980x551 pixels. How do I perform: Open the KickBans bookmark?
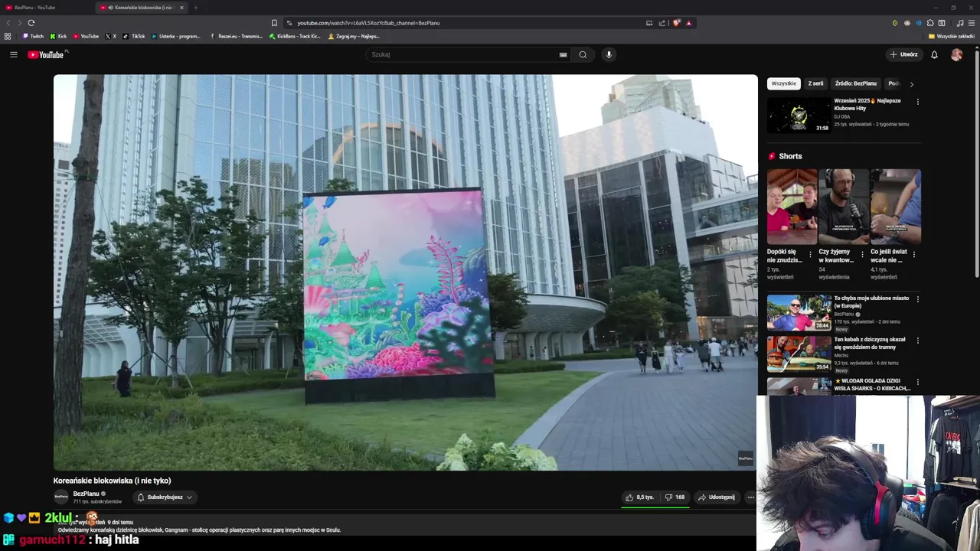click(296, 36)
